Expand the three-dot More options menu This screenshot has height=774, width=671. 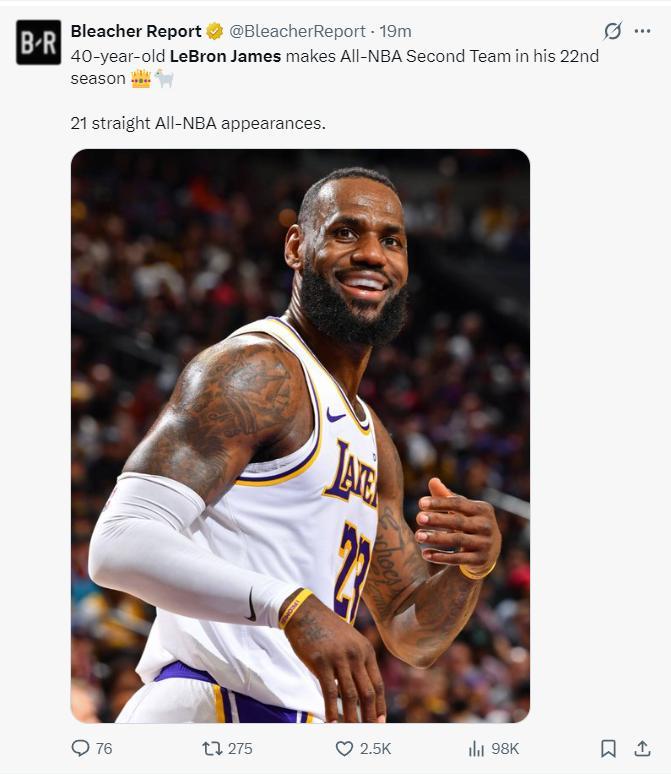pyautogui.click(x=642, y=31)
